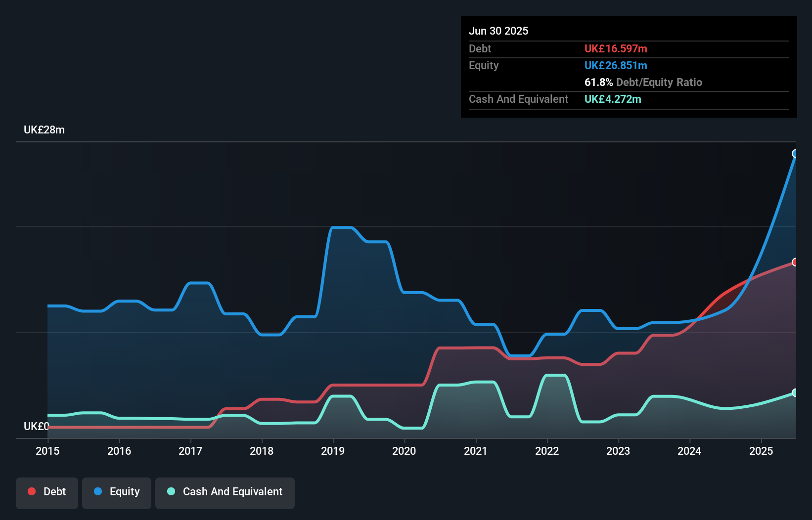Screen dimensions: 812x520
Task: Click the UK£16.597m Debt value link
Action: tap(616, 48)
